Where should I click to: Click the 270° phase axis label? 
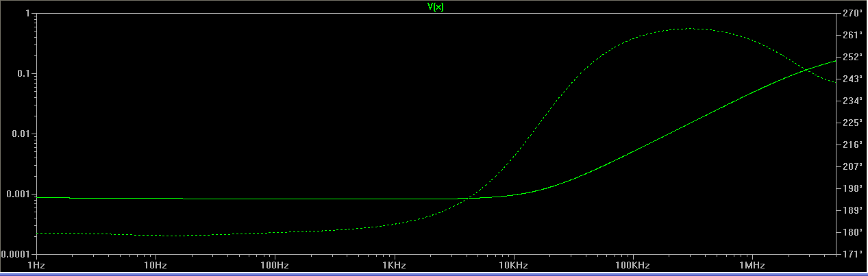pyautogui.click(x=852, y=14)
